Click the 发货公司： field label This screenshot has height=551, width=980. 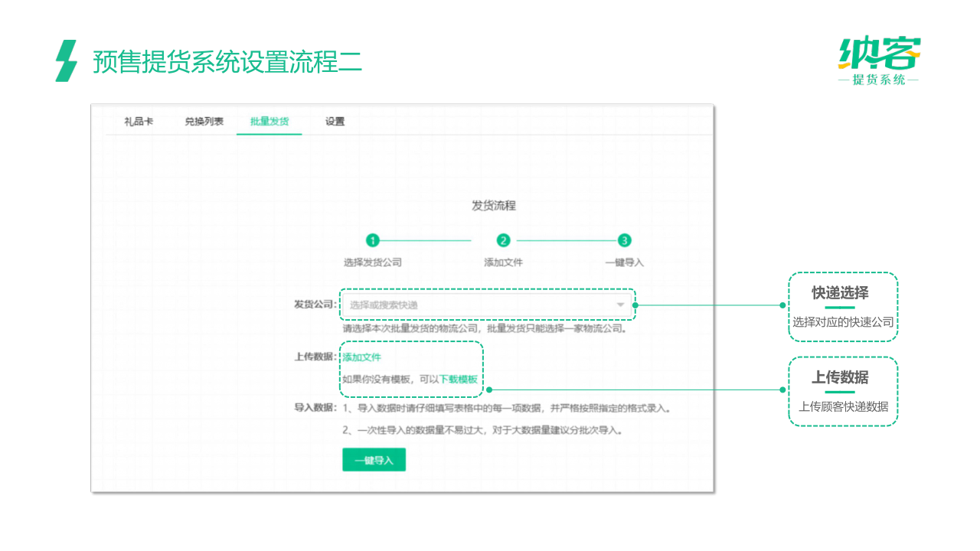click(316, 305)
